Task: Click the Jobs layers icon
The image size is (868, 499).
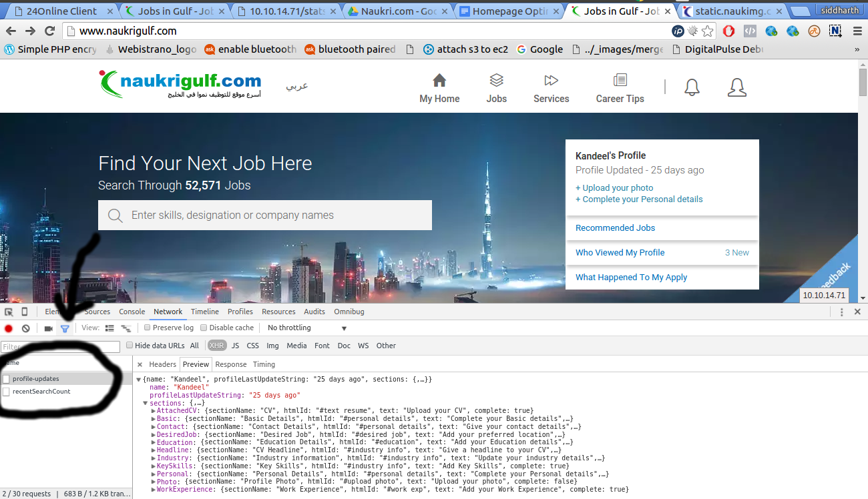Action: pos(496,80)
